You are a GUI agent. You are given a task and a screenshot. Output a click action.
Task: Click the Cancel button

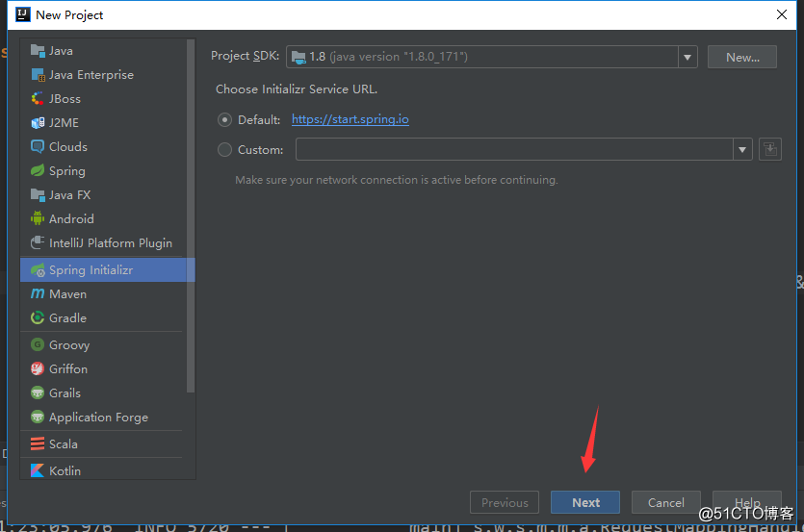click(x=666, y=502)
